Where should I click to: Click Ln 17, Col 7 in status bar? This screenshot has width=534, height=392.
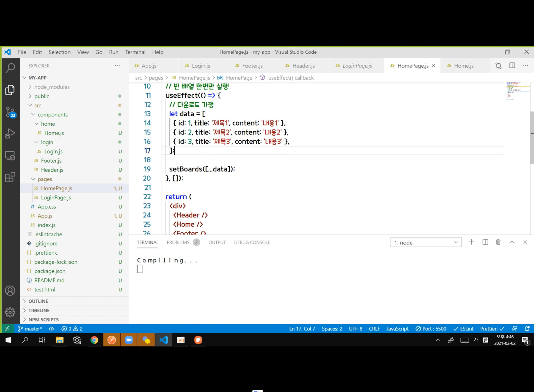(302, 329)
